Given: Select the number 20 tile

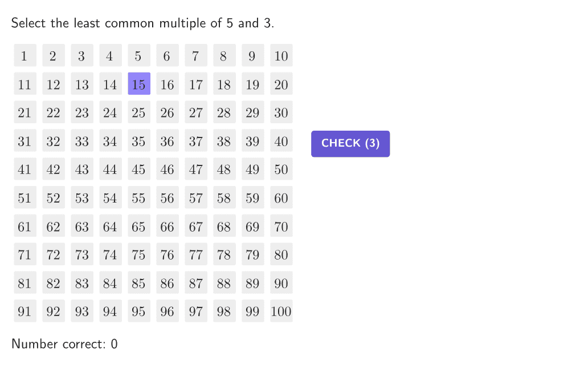Looking at the screenshot, I should 281,84.
